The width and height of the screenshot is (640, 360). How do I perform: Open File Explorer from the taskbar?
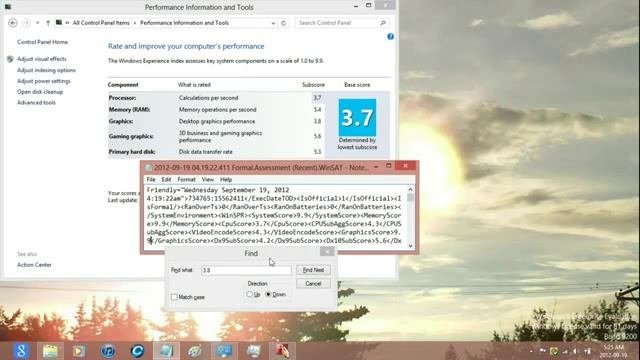[50, 351]
